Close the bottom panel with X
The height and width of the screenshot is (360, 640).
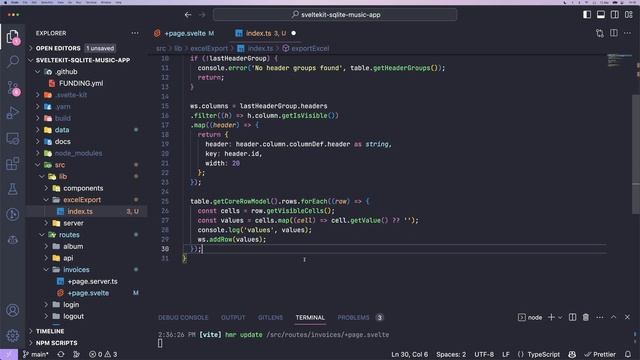[x=627, y=317]
